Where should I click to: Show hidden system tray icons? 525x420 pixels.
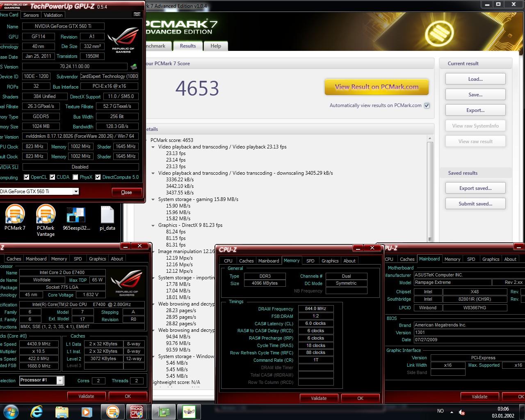(x=452, y=412)
